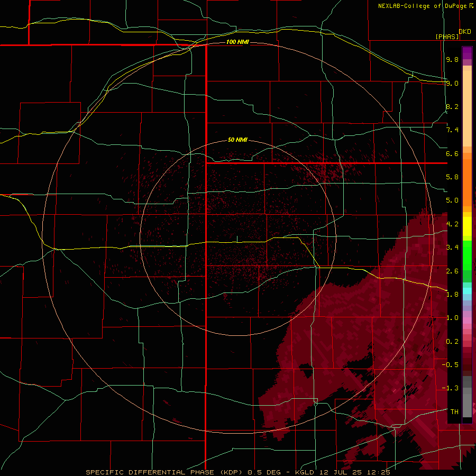Click the 1.0 scale value

tap(452, 318)
